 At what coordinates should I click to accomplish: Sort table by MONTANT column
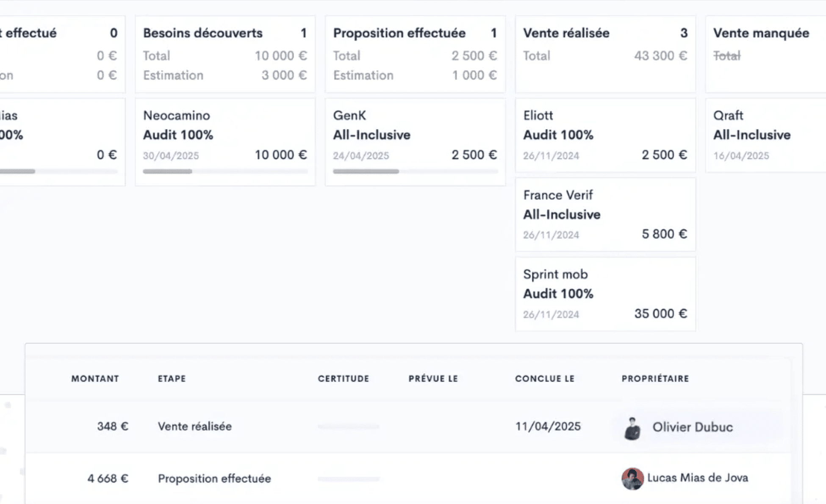(x=95, y=379)
